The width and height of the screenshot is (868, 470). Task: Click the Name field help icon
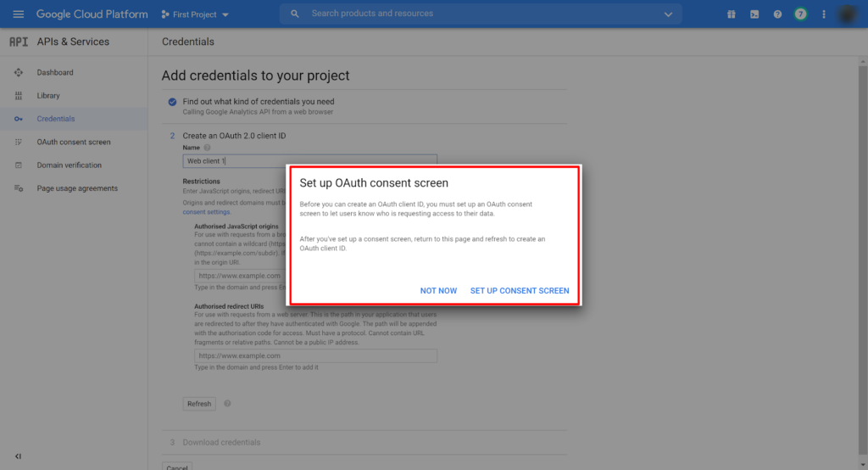[x=207, y=148]
